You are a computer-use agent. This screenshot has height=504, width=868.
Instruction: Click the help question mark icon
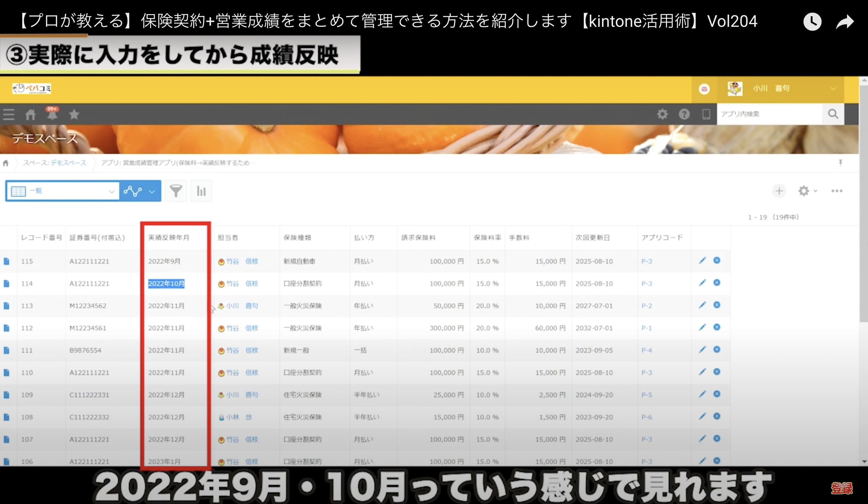tap(684, 114)
